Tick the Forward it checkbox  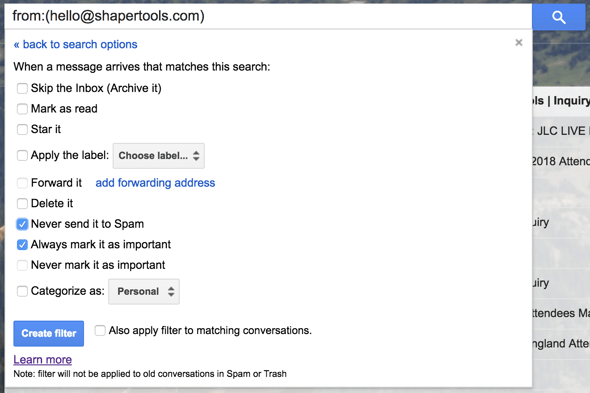click(22, 183)
